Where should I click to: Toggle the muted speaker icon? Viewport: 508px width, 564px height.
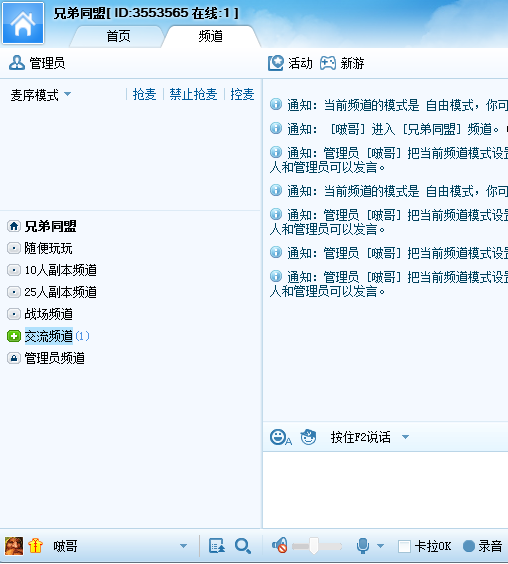[280, 546]
